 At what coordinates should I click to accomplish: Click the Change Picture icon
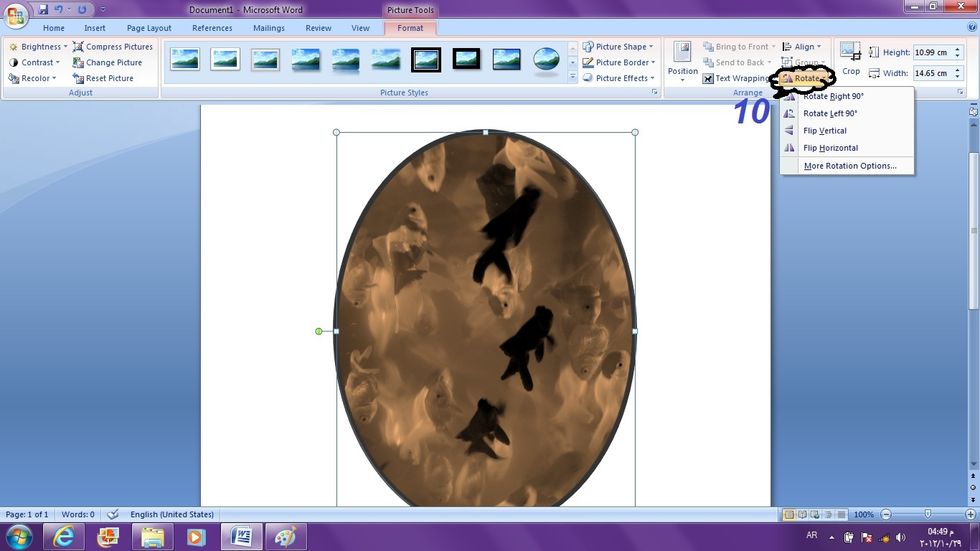click(x=78, y=62)
